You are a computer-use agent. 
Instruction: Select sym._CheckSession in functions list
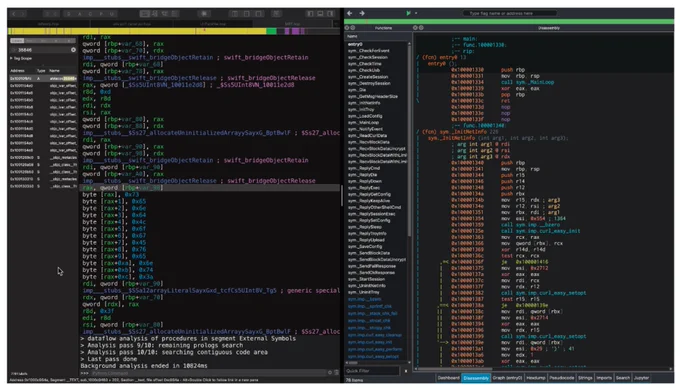367,57
